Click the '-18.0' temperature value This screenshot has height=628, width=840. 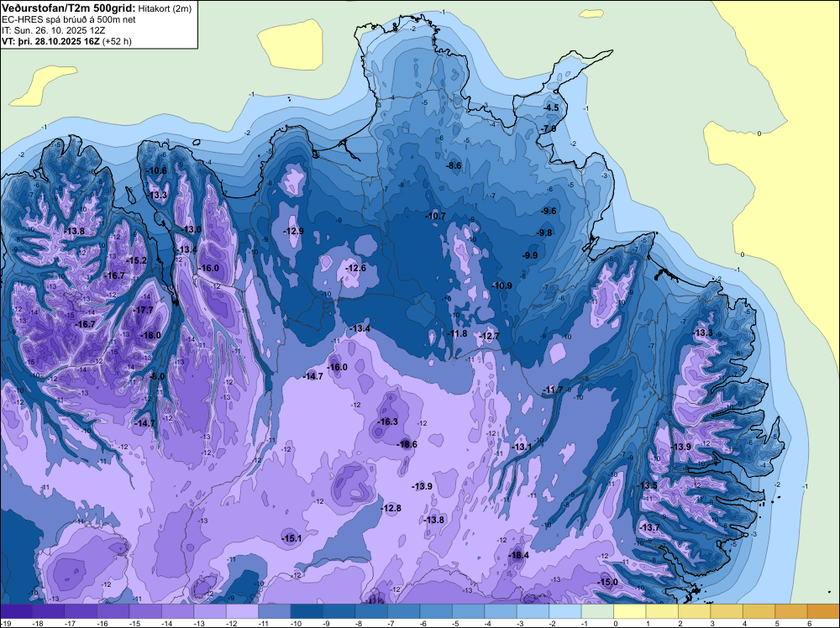[150, 335]
